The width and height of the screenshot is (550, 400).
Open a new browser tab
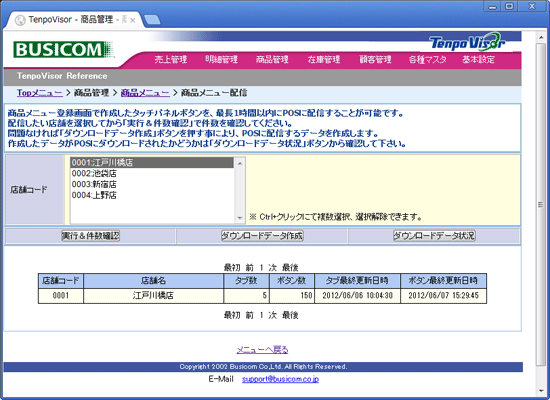point(152,20)
